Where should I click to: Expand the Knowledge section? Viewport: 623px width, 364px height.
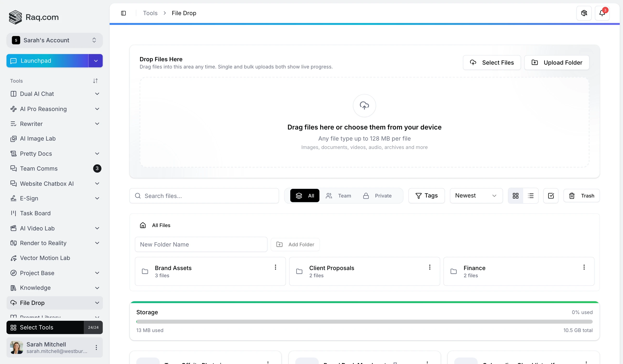coord(97,288)
